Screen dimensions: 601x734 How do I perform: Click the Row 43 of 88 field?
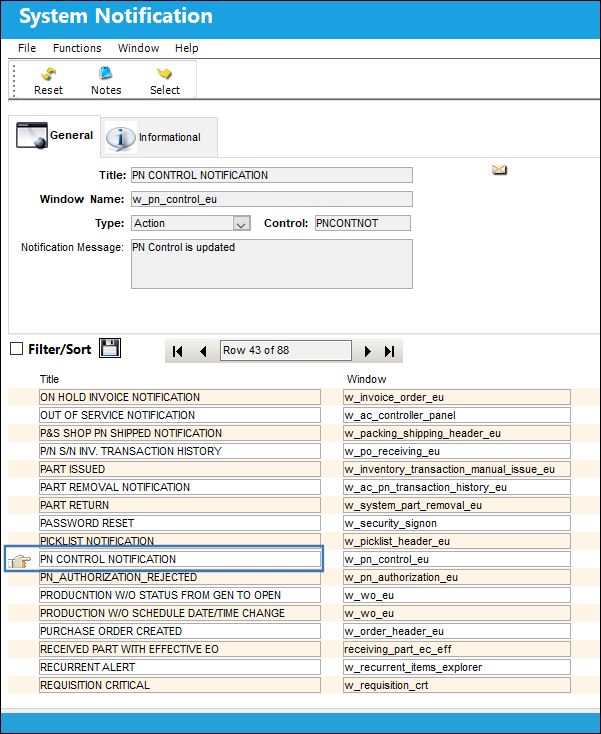pyautogui.click(x=286, y=351)
